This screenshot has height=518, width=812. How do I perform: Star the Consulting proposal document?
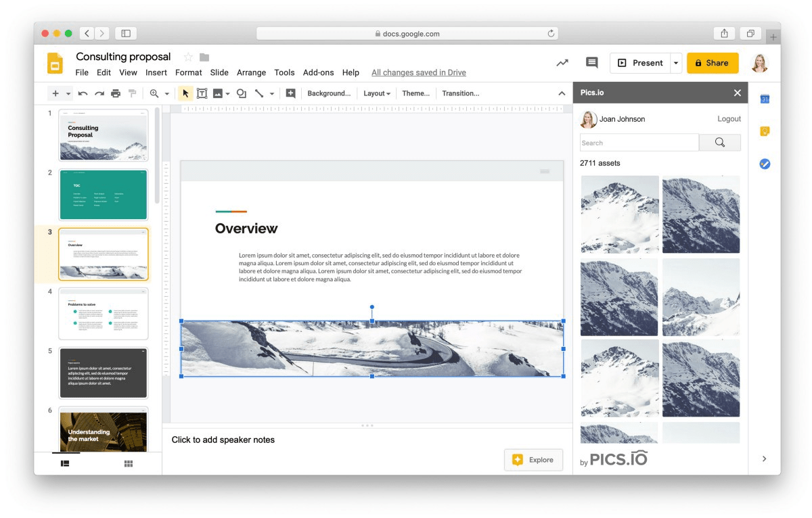click(x=188, y=57)
